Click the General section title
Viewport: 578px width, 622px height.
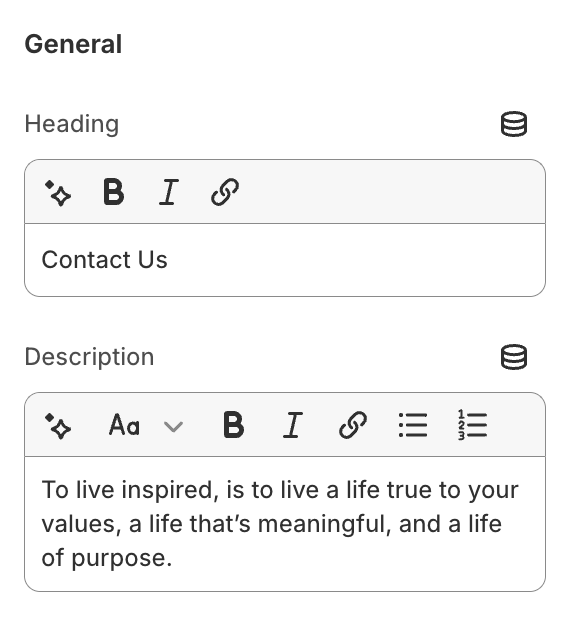coord(73,44)
